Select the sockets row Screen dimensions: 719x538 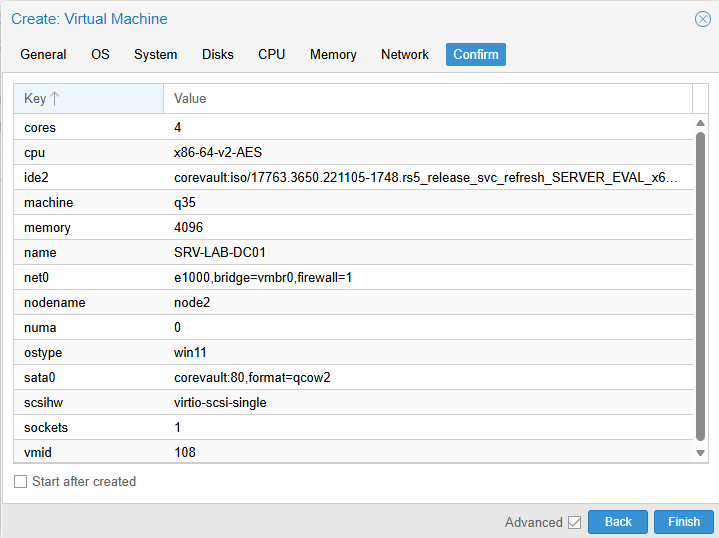[x=353, y=427]
